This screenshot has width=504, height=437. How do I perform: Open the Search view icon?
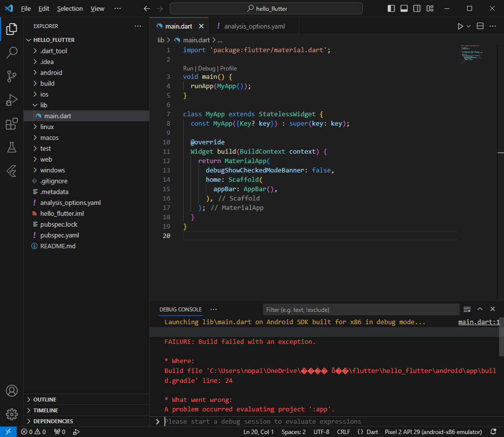(12, 52)
